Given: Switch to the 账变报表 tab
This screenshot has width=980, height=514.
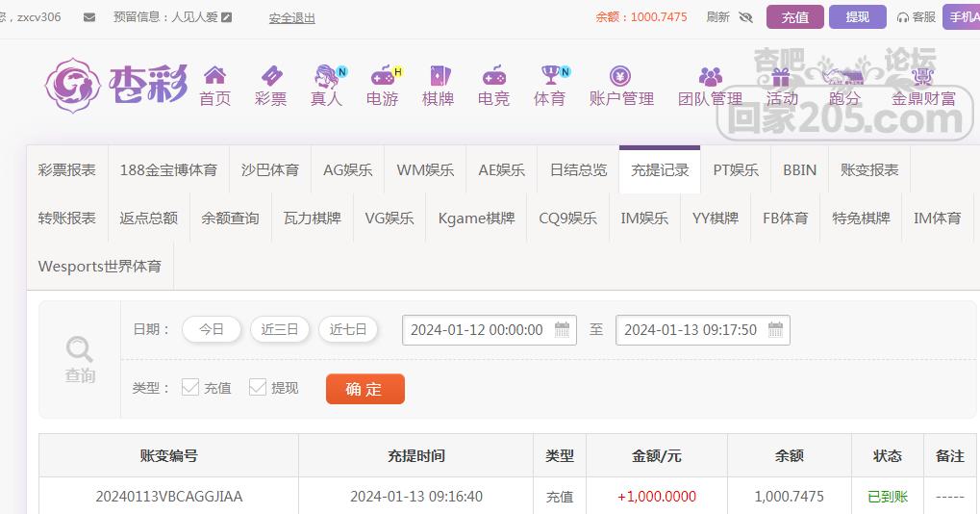Looking at the screenshot, I should [x=869, y=169].
